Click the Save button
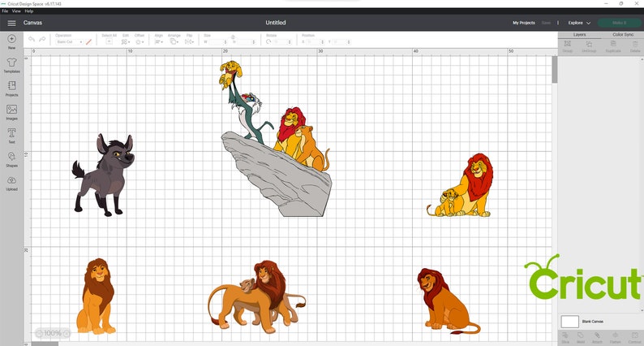The image size is (644, 346). 546,23
